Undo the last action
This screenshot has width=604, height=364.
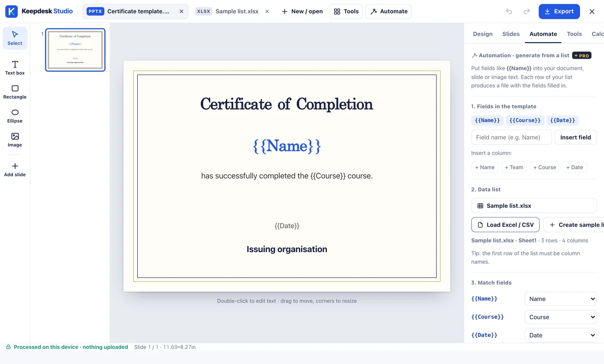point(509,12)
